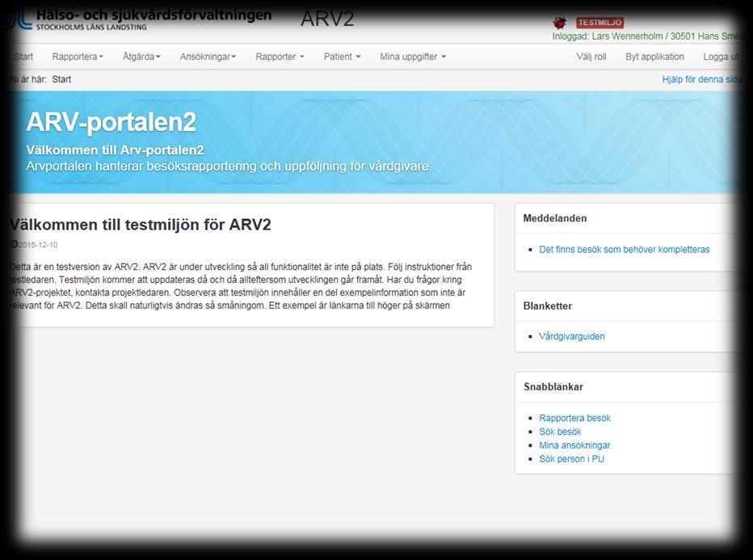
Task: Click the Meddelanden panel heading
Action: [x=555, y=218]
